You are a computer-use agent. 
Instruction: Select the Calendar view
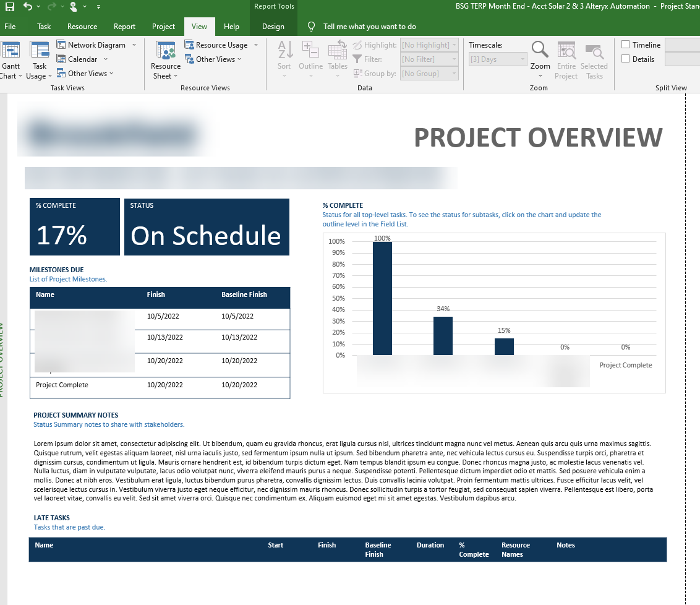pos(77,59)
